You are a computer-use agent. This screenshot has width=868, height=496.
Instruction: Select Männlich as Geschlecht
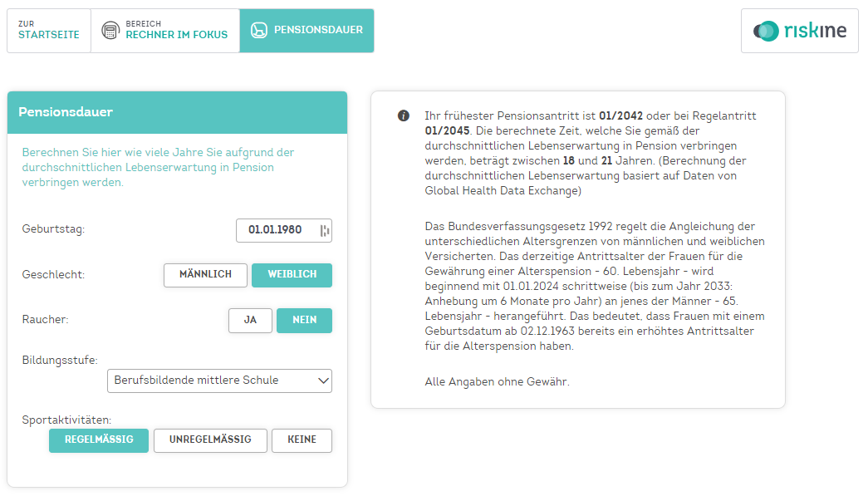click(x=205, y=275)
